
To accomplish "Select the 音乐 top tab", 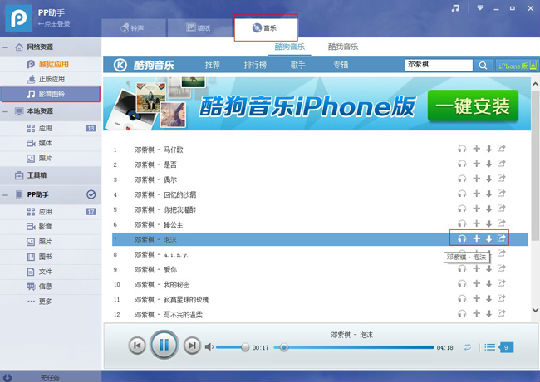I will tap(266, 28).
